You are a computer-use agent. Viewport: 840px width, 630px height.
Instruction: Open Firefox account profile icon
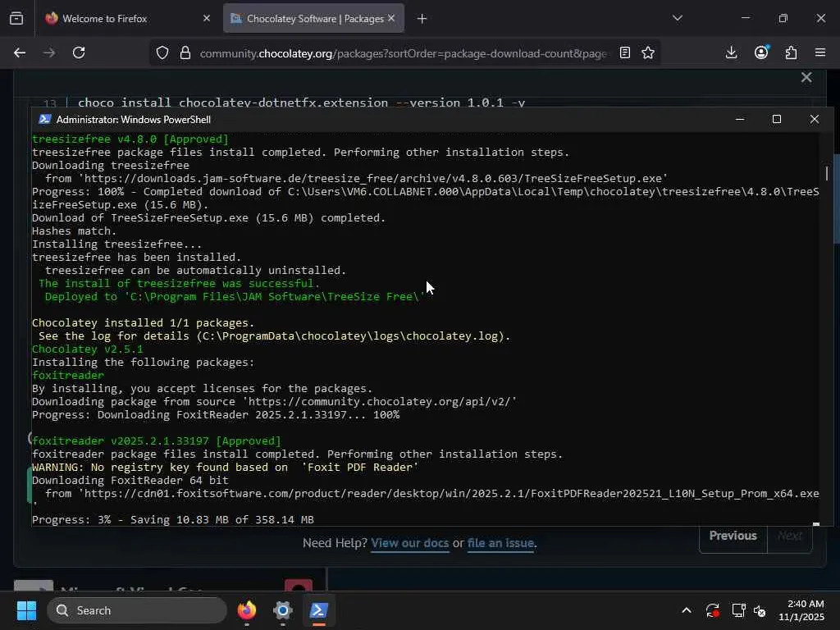pos(761,52)
